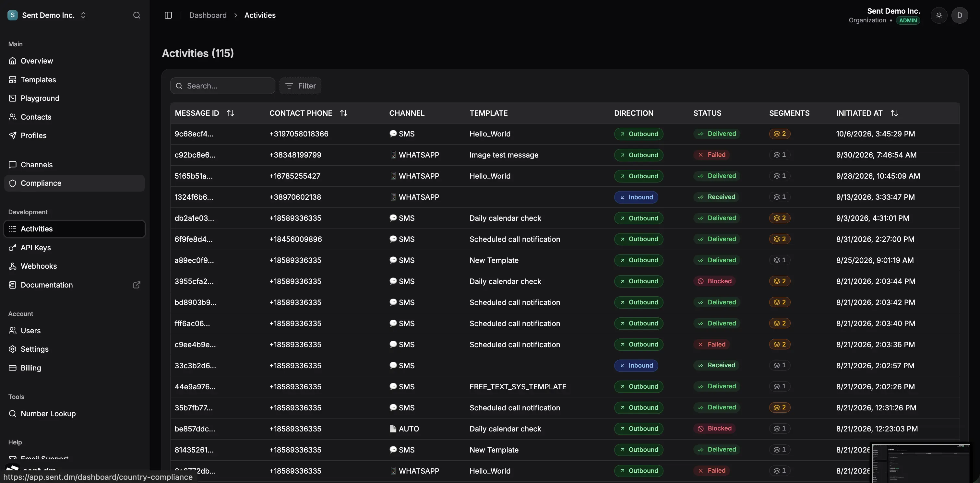Click the sidebar search magnifier icon
The image size is (980, 483).
point(137,15)
